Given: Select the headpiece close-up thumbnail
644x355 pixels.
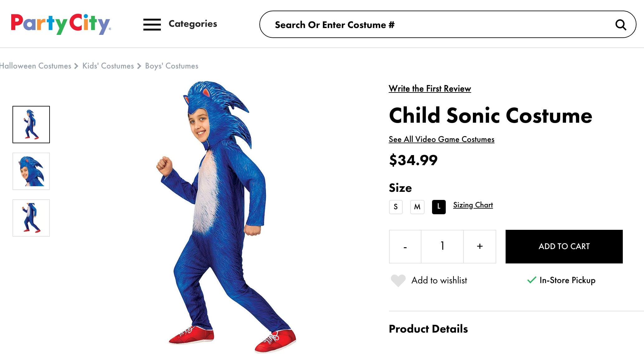Looking at the screenshot, I should click(x=31, y=171).
